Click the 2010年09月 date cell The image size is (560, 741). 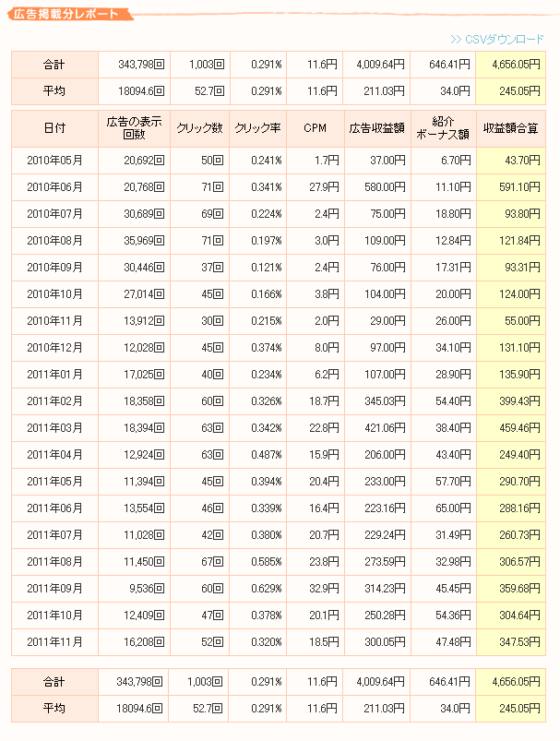pos(54,268)
